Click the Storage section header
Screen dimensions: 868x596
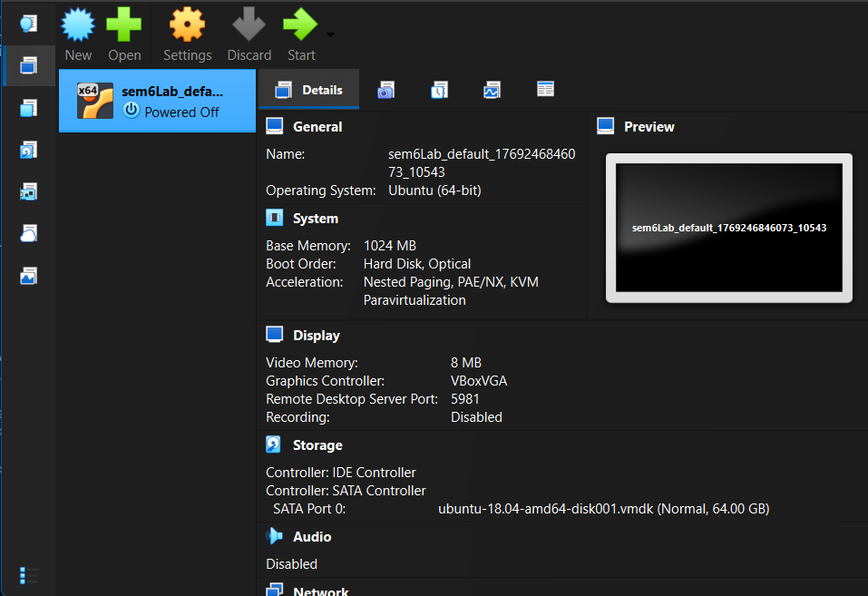click(317, 445)
